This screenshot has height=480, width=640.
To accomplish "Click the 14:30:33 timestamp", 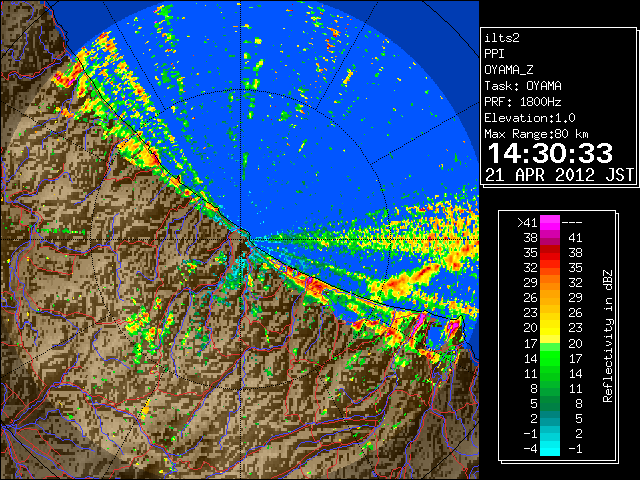I will [x=550, y=153].
